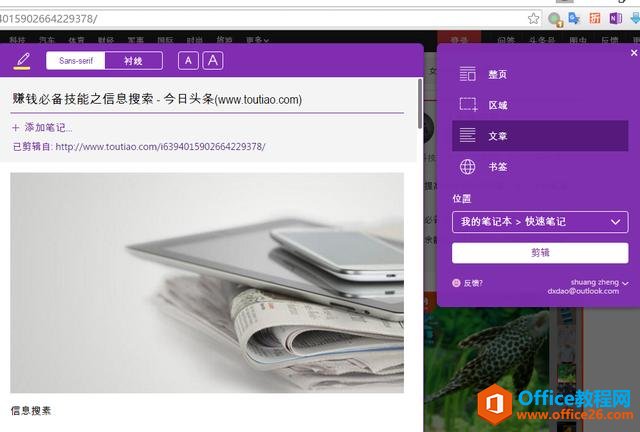Open the green circle extension icon
The image size is (640, 432).
[x=555, y=19]
